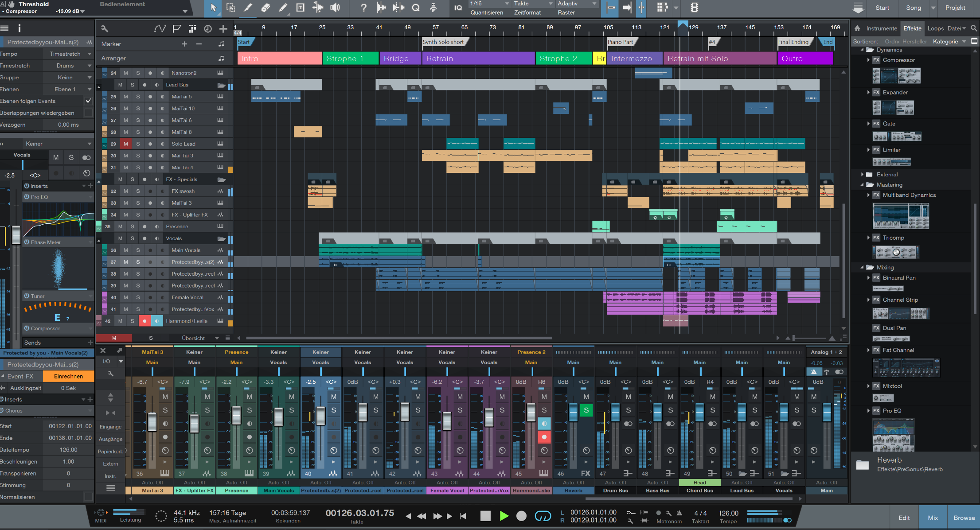Image resolution: width=980 pixels, height=530 pixels.
Task: Select the Eraser tool
Action: (x=265, y=8)
